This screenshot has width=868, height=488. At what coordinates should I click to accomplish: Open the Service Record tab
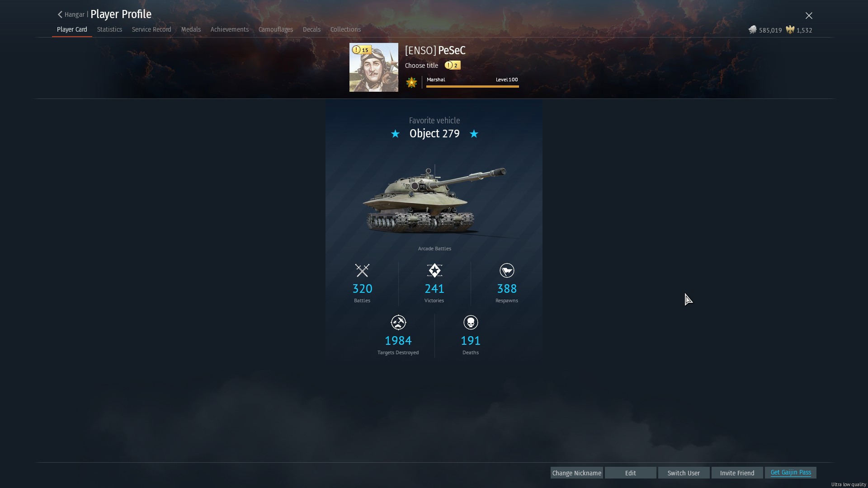(x=151, y=29)
